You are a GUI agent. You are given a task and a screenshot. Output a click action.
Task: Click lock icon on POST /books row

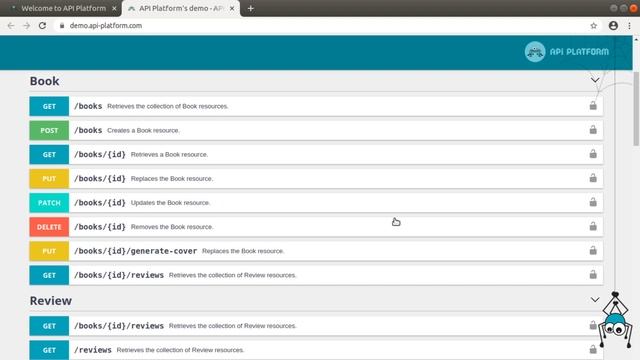tap(593, 130)
